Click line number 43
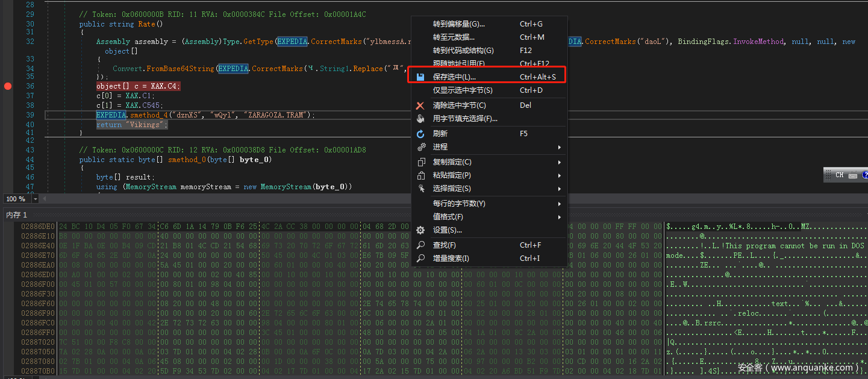The height and width of the screenshot is (379, 868). [x=30, y=150]
